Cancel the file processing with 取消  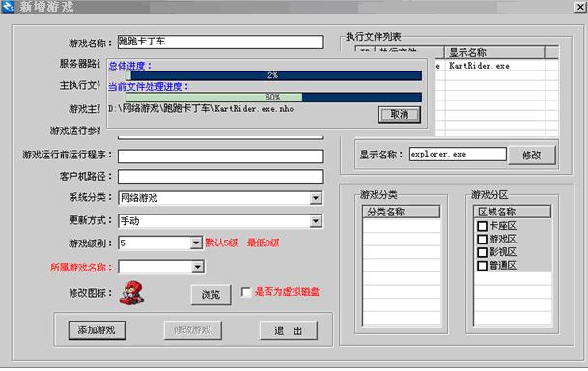click(x=400, y=114)
